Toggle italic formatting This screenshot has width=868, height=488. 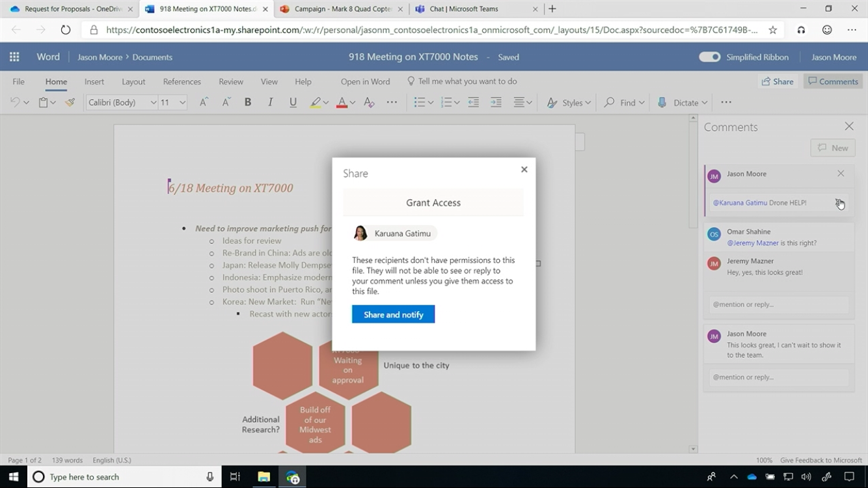click(x=270, y=102)
